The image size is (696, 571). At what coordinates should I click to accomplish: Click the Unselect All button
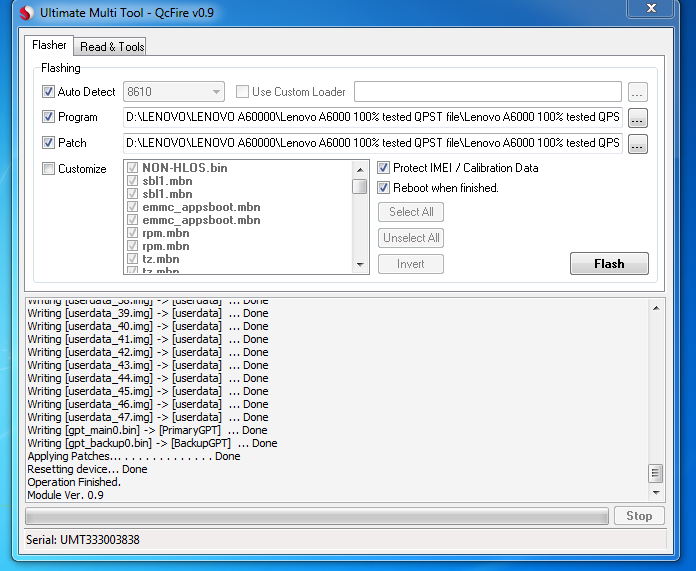411,238
